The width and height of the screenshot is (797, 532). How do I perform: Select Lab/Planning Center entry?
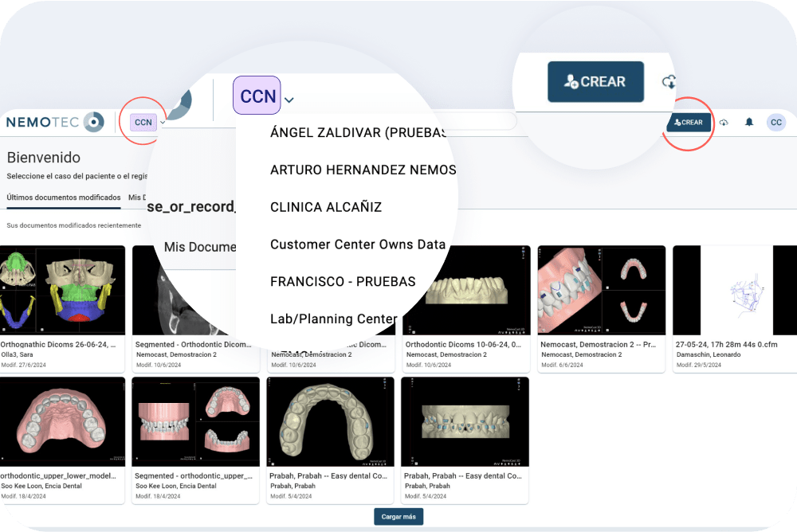pyautogui.click(x=333, y=319)
